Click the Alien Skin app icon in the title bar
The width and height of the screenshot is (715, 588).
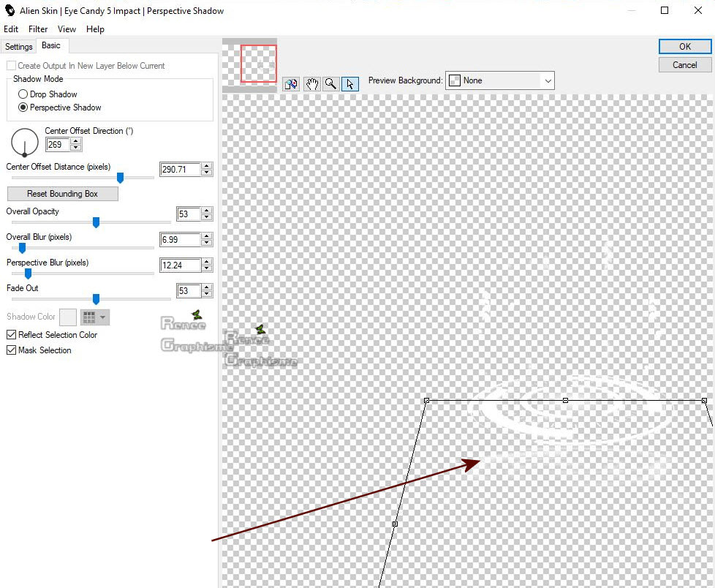[10, 10]
